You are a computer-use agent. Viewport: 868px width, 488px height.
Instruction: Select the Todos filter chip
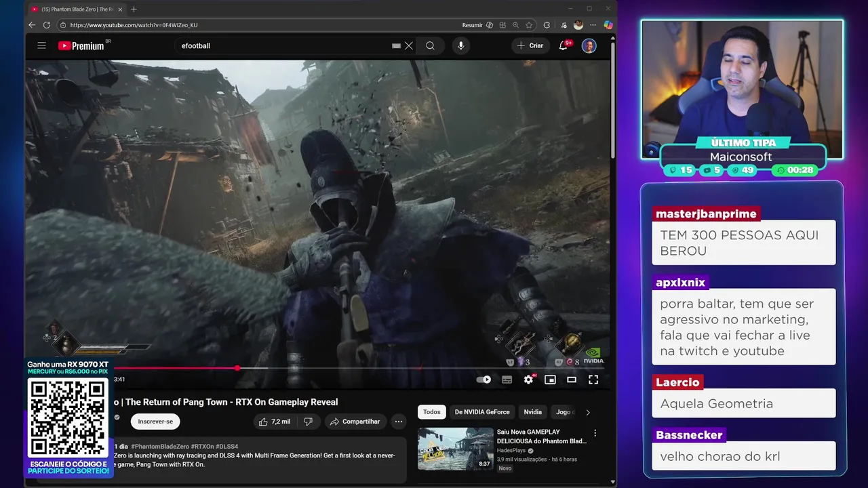coord(432,412)
